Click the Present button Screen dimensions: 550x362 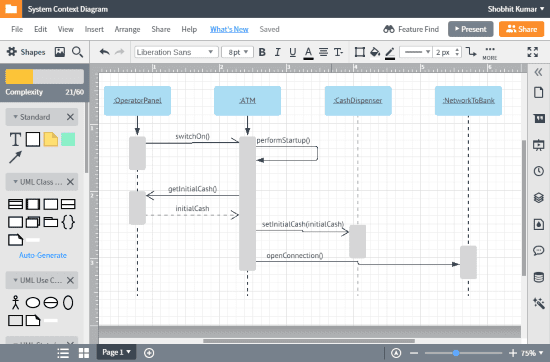[x=470, y=29]
